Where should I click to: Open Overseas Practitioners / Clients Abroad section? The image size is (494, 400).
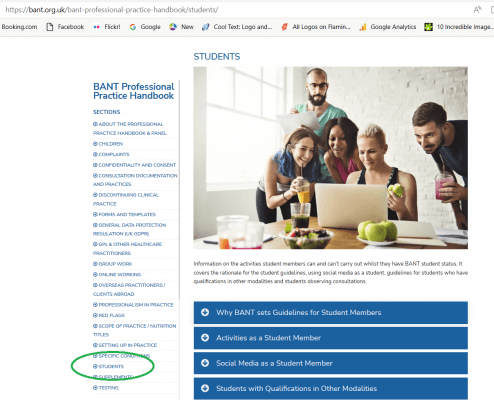[x=129, y=290]
